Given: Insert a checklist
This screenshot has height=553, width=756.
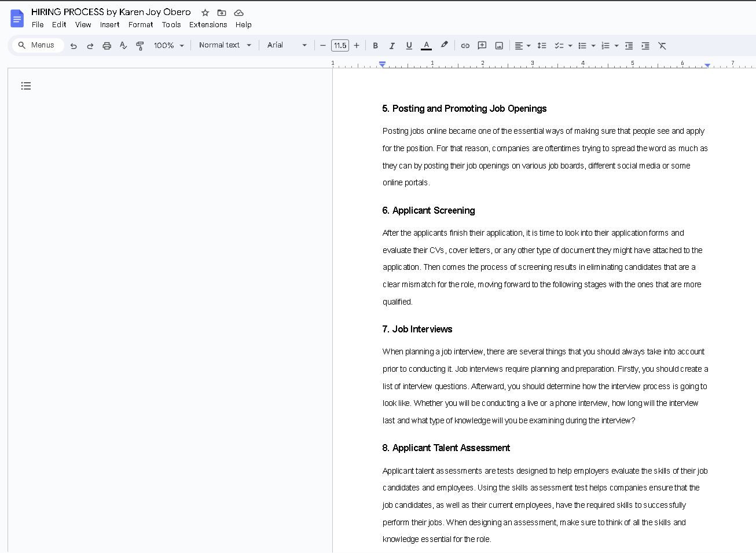Looking at the screenshot, I should pos(559,46).
